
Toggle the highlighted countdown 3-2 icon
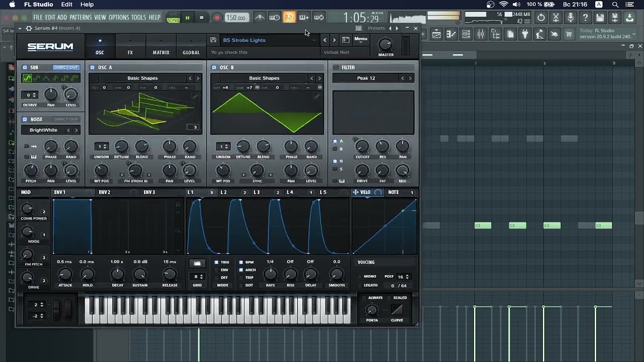[x=289, y=18]
